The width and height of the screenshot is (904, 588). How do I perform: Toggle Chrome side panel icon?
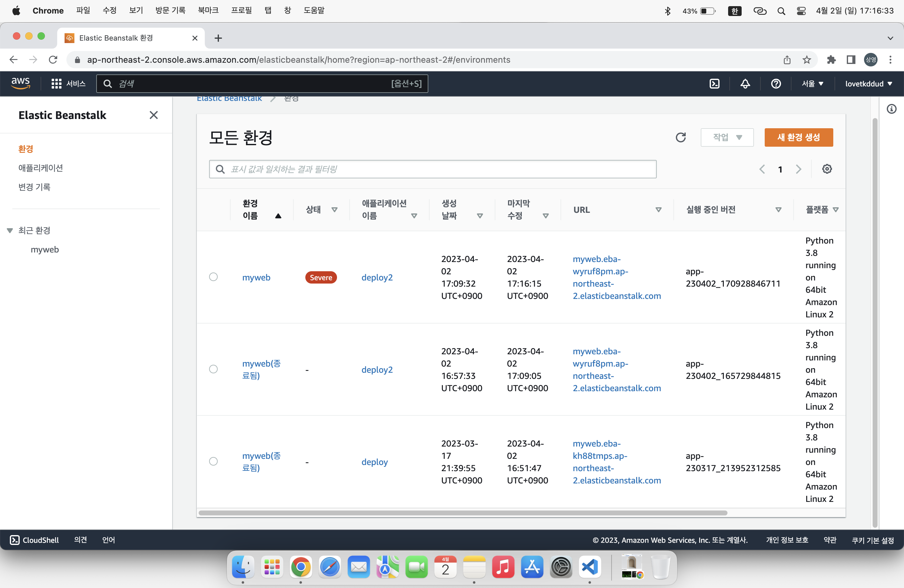tap(851, 60)
